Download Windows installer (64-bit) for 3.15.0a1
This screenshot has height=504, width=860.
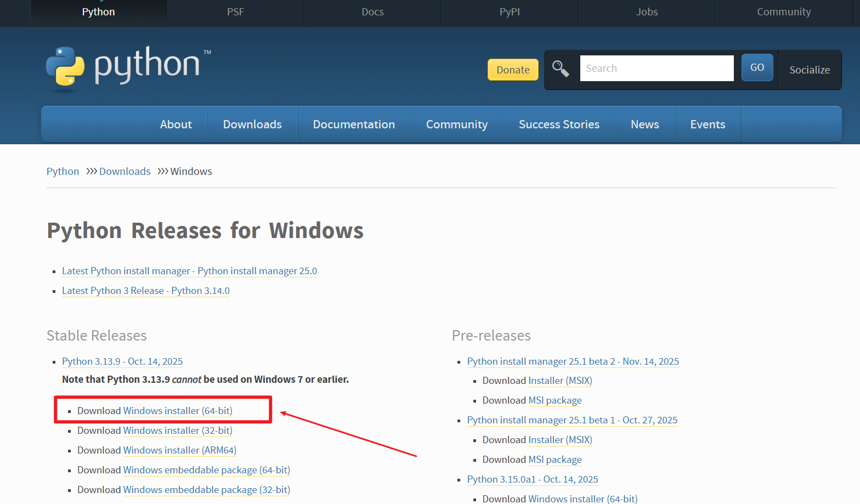pos(583,499)
